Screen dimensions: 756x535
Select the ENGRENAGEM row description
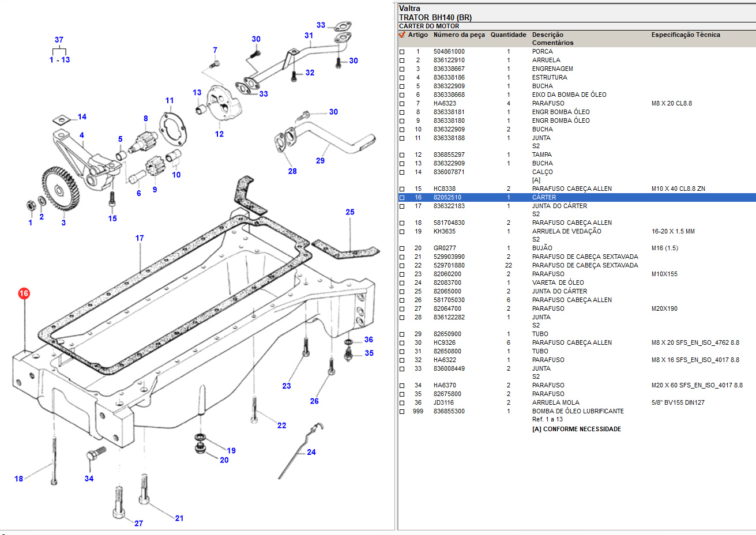(x=552, y=69)
